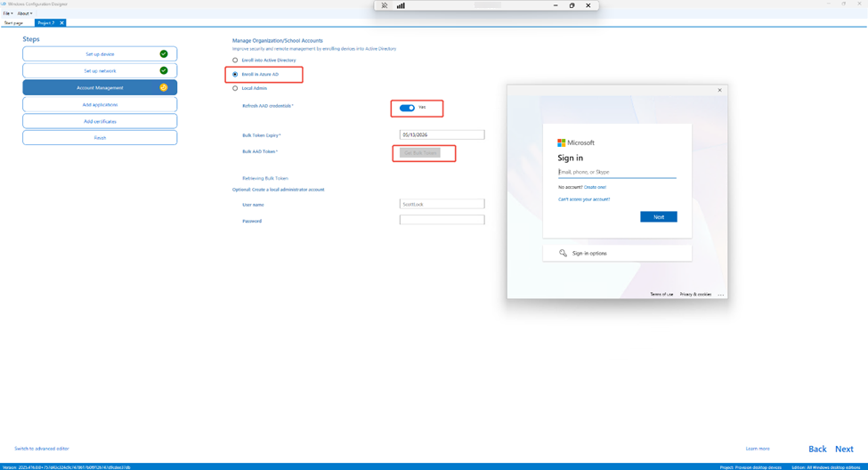868x470 pixels.
Task: Click the signal strength icon in the session bar
Action: [401, 5]
